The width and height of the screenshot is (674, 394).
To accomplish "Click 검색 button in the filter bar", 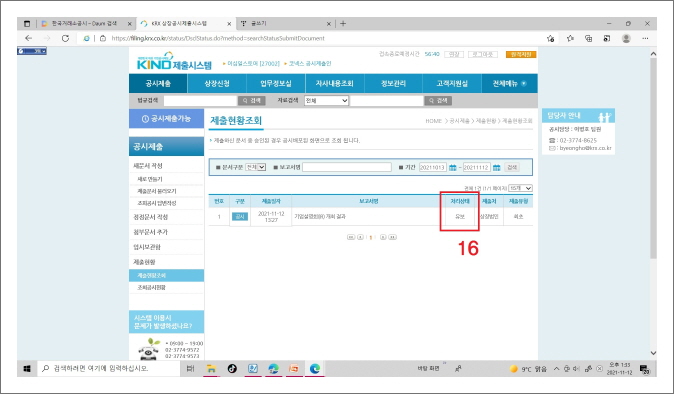I will click(512, 167).
